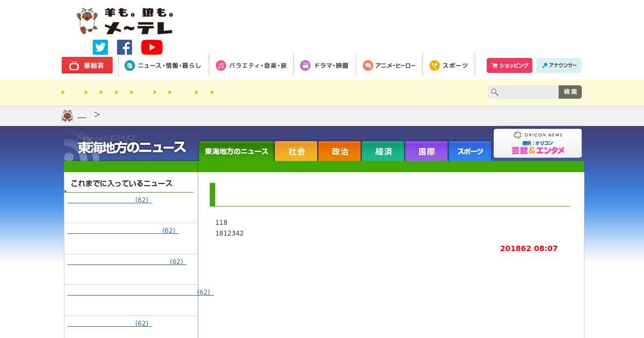
Task: Click the 検索 search button
Action: tap(570, 92)
